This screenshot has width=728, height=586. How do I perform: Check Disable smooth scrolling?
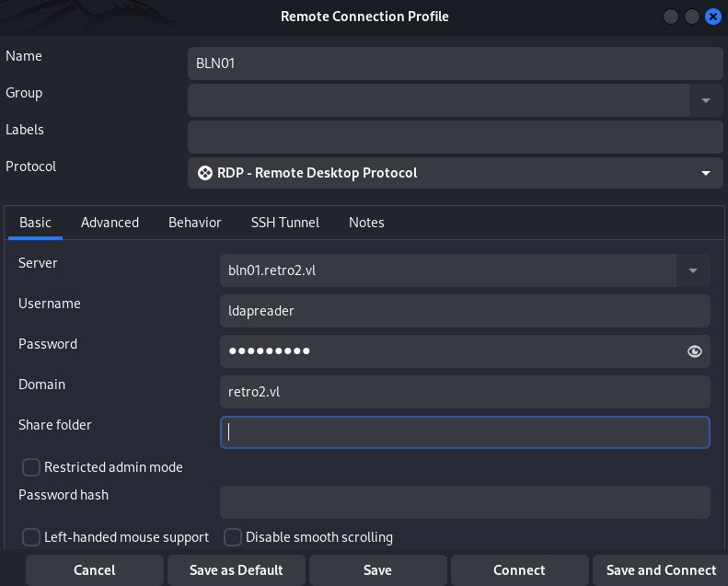233,537
